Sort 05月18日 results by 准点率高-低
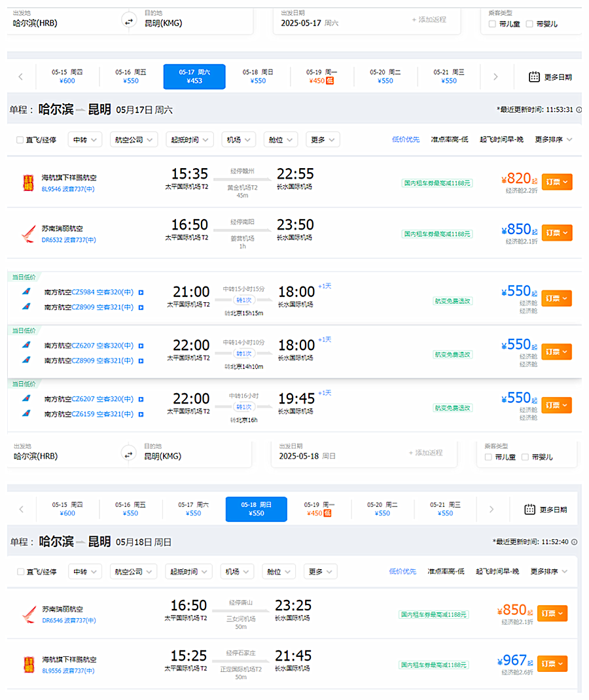 click(x=446, y=572)
